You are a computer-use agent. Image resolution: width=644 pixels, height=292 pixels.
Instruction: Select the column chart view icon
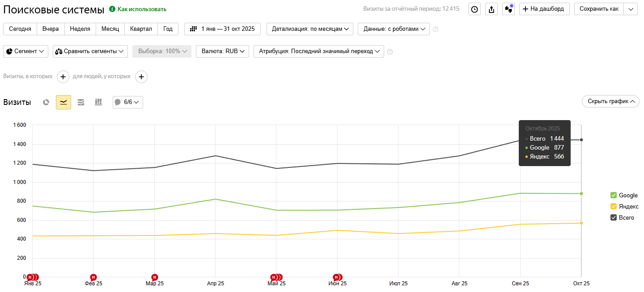(98, 102)
